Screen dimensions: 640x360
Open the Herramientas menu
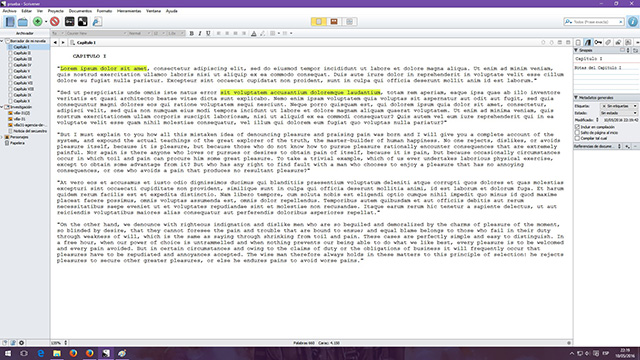(129, 11)
